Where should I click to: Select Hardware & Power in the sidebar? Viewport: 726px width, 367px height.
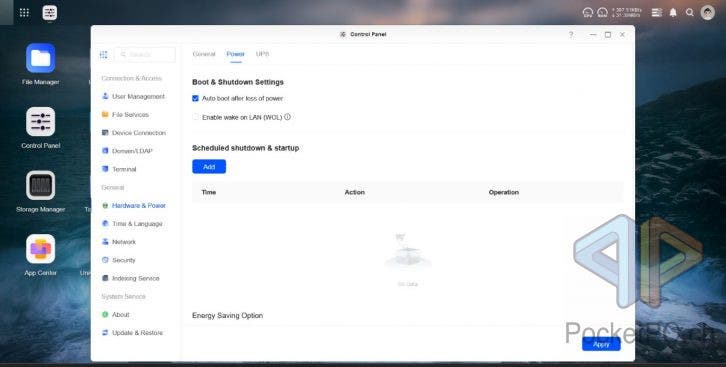[x=134, y=205]
